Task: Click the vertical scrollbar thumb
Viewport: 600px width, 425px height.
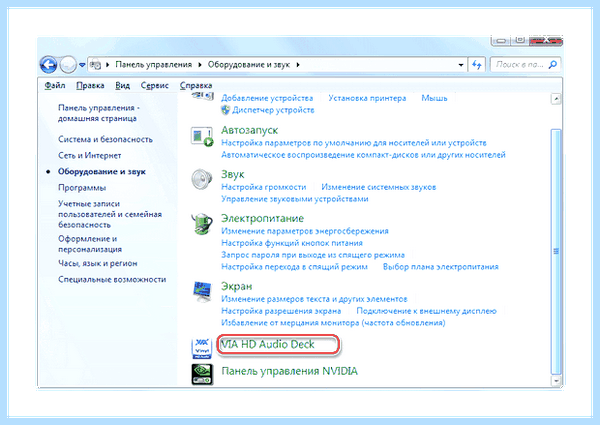Action: point(556,251)
